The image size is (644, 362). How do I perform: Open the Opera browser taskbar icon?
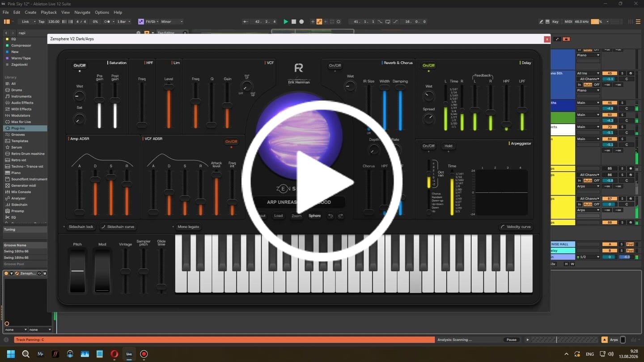(x=114, y=354)
